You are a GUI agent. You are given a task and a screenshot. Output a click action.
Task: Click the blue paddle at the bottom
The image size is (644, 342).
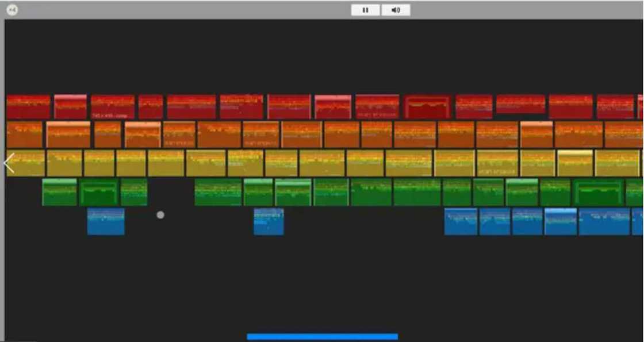click(322, 337)
